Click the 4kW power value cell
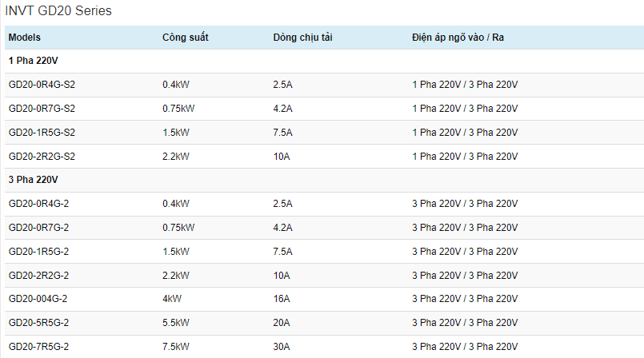Image resolution: width=644 pixels, height=358 pixels. 172,299
